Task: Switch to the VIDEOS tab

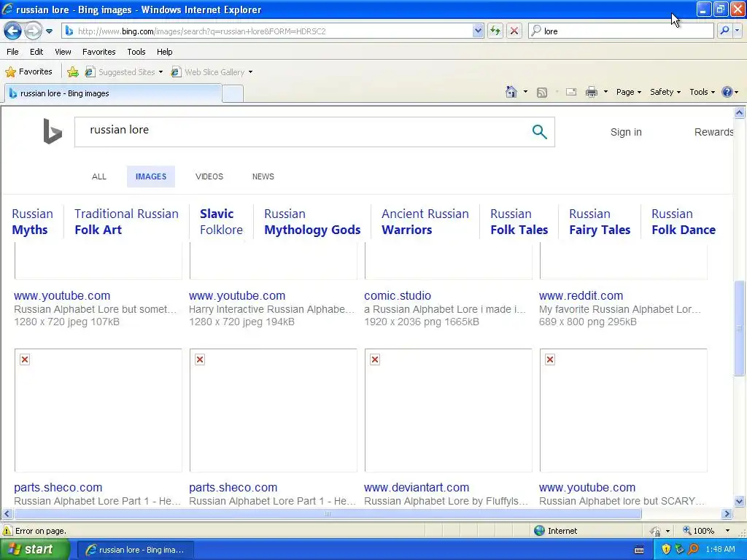Action: click(x=209, y=176)
